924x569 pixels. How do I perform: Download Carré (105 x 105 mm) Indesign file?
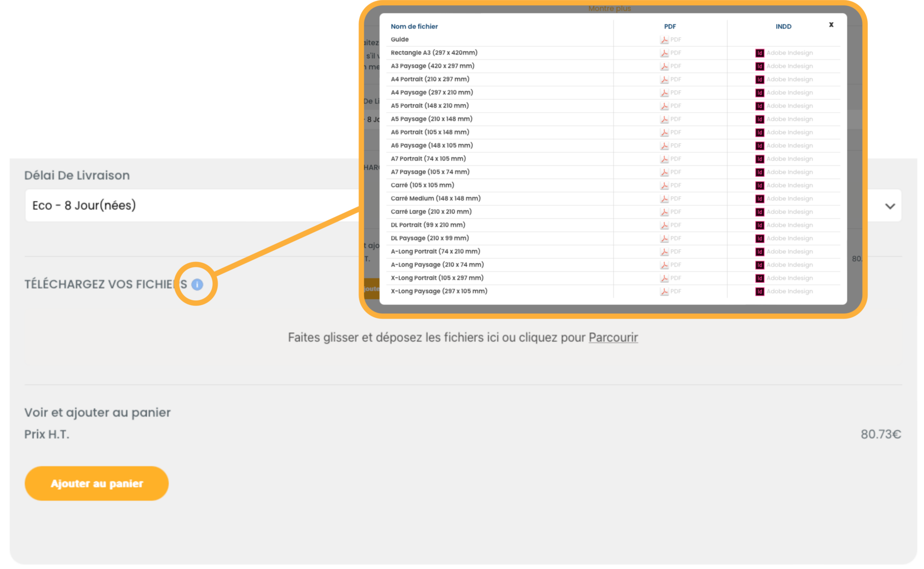(x=784, y=185)
